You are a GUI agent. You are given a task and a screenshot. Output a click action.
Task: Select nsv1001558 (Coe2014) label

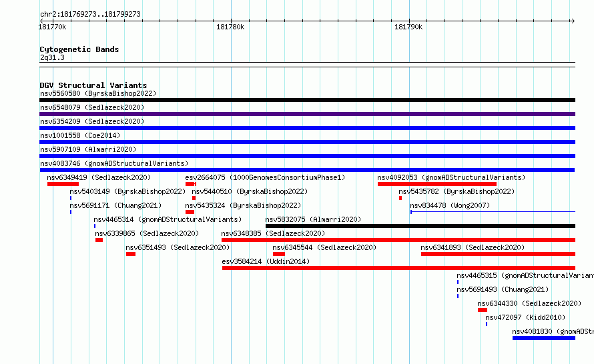click(x=80, y=135)
